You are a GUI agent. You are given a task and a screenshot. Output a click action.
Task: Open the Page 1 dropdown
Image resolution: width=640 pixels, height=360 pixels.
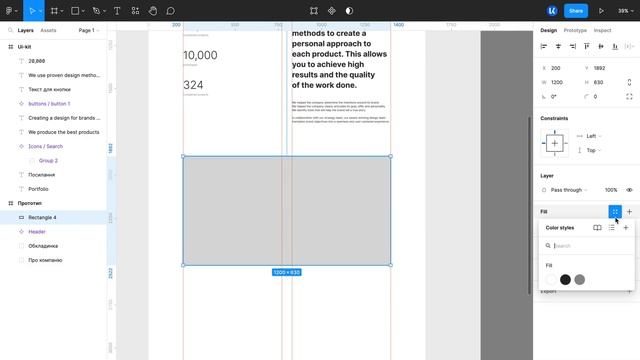click(x=89, y=30)
